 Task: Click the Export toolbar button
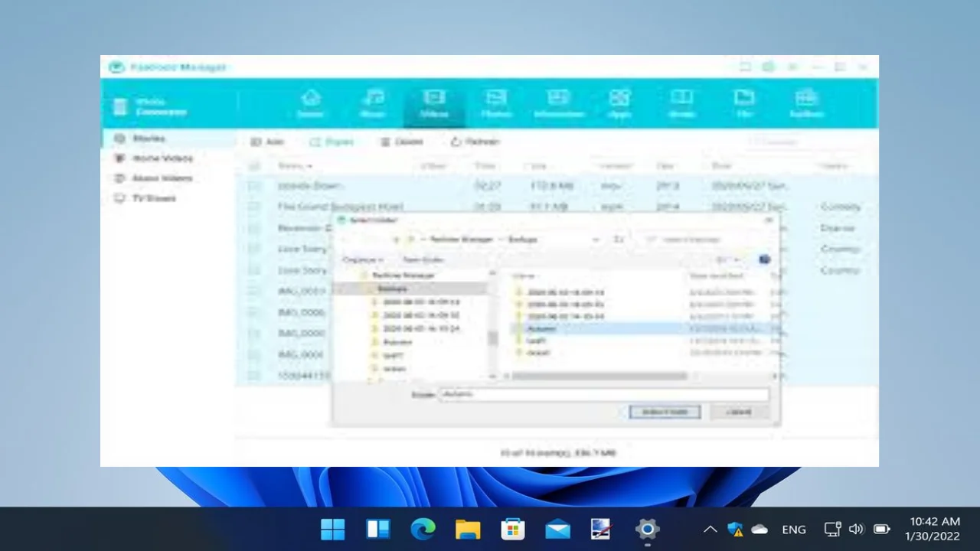click(x=332, y=142)
